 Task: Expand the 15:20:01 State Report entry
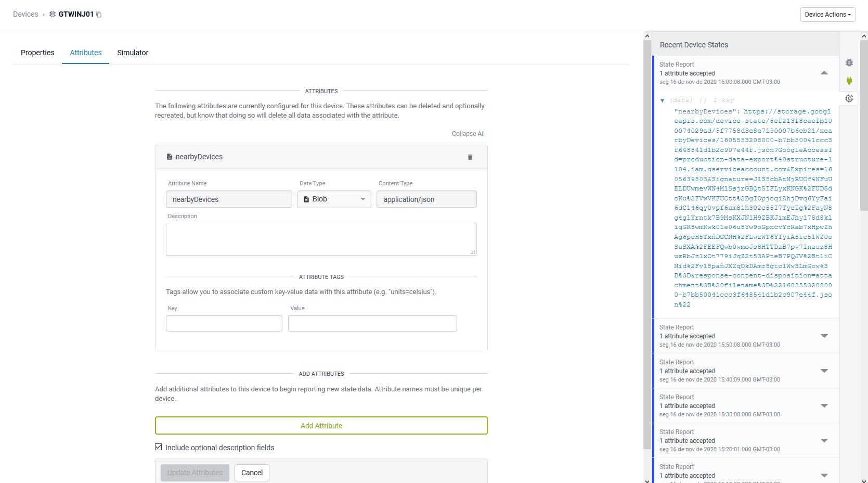(824, 440)
